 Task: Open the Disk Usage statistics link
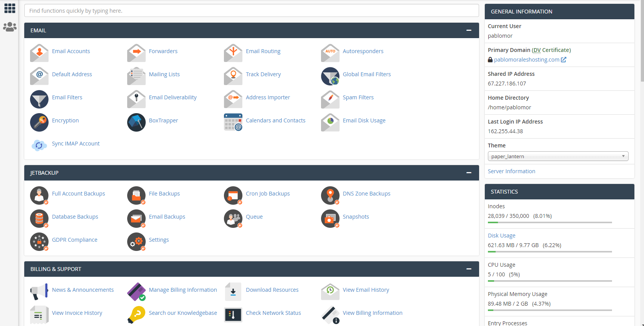click(501, 236)
